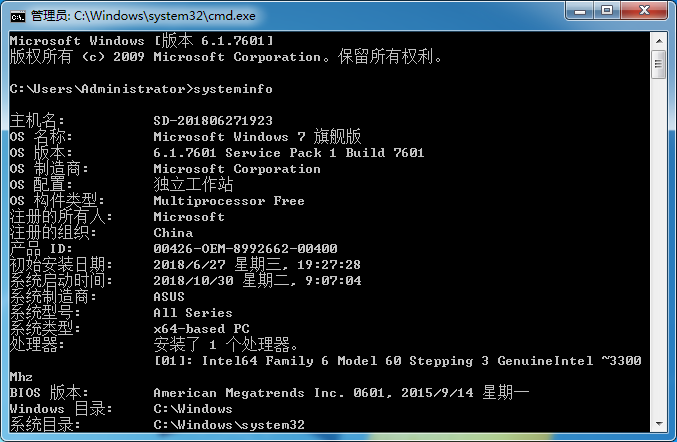Click registered organization value 'China'
Viewport: 677px width, 442px height.
pos(173,233)
